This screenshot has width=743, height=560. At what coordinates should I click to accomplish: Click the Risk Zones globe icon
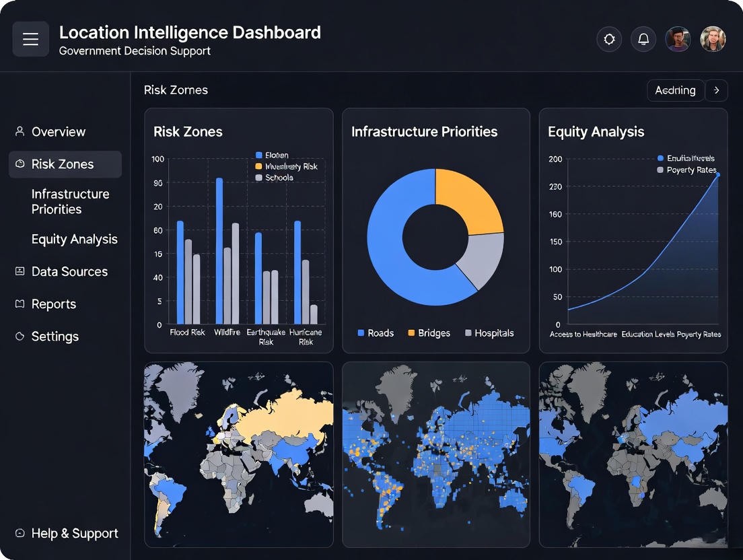(x=20, y=164)
